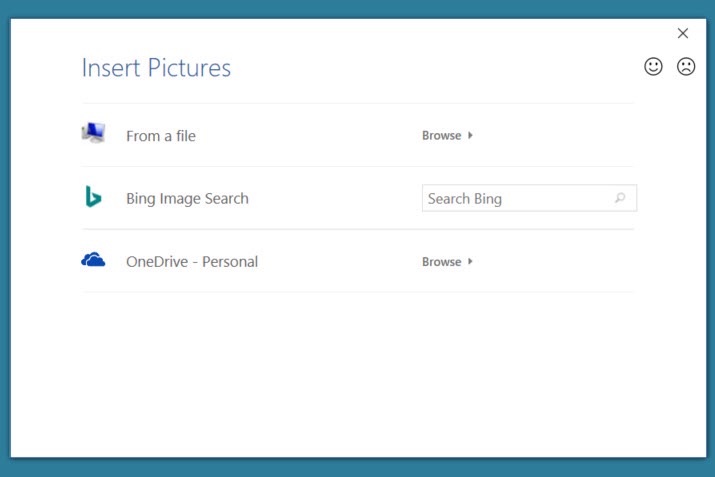
Task: Browse for a picture from a file
Action: [441, 136]
